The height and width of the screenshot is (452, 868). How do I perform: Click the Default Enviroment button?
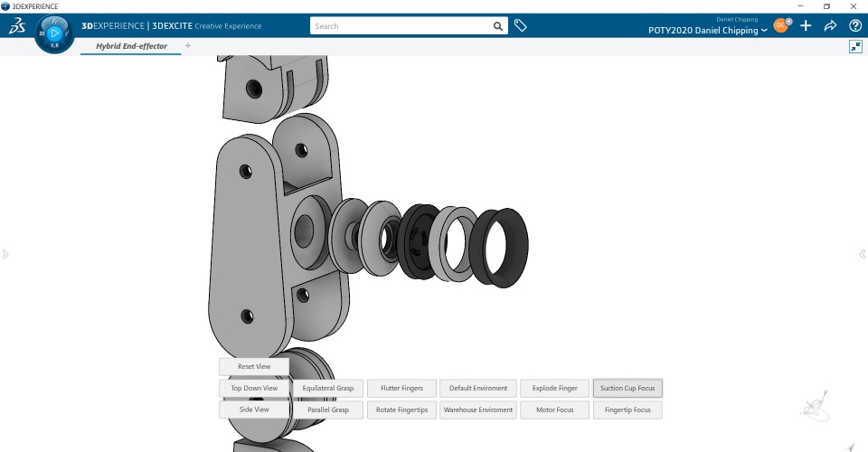478,388
